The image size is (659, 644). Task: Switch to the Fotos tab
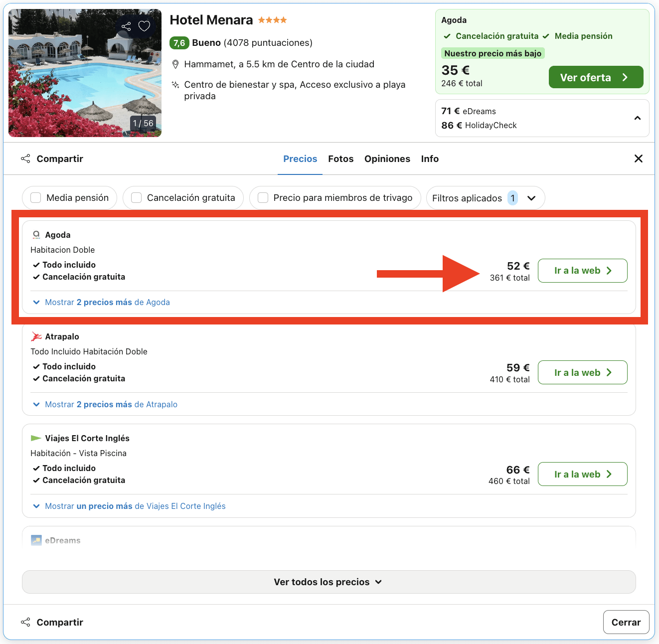[x=340, y=159]
